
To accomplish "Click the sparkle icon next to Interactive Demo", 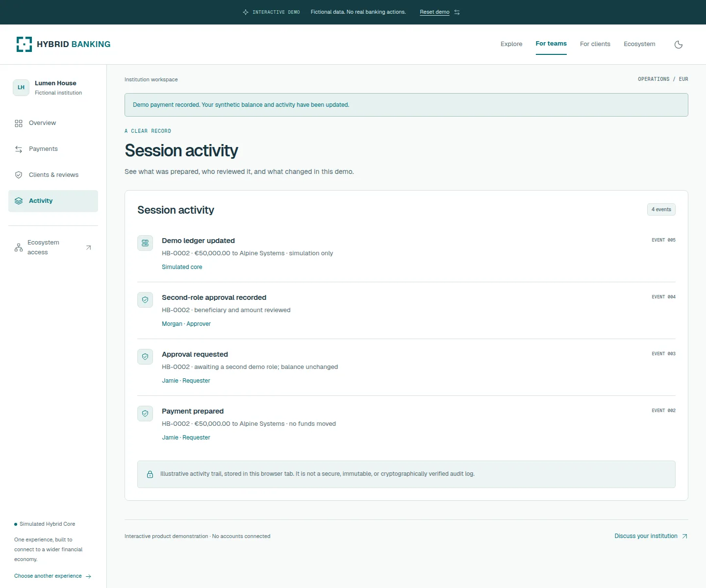I will point(246,12).
